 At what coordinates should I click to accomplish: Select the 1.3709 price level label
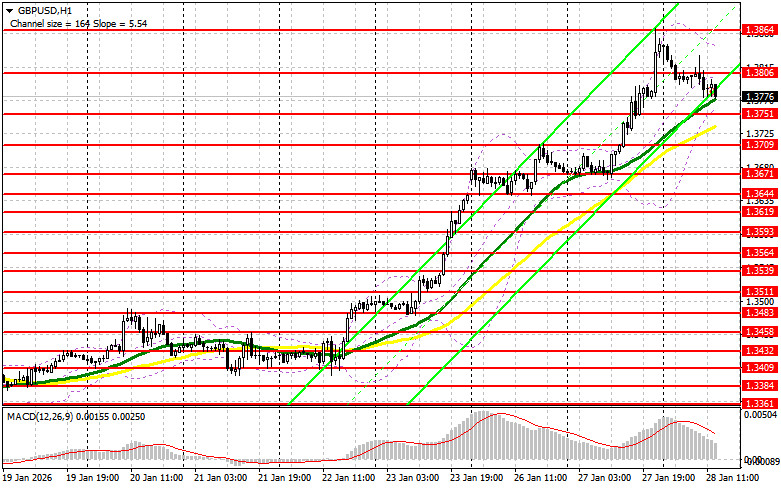point(760,145)
